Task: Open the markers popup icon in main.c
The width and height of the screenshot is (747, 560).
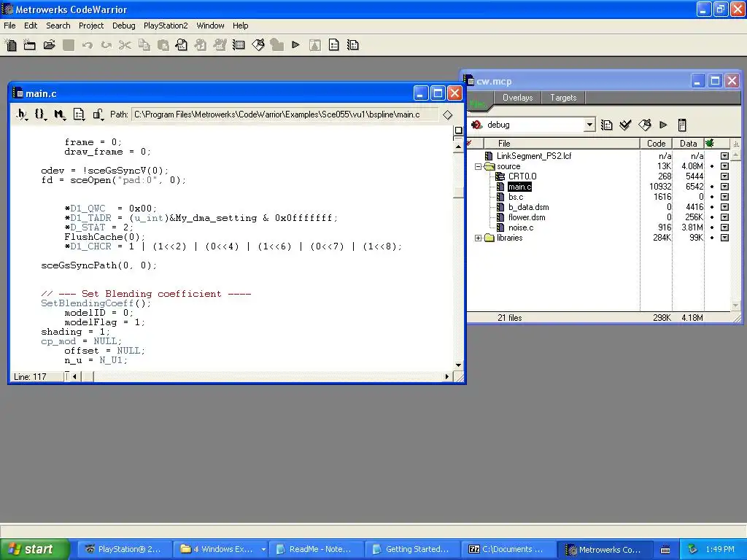Action: point(60,114)
